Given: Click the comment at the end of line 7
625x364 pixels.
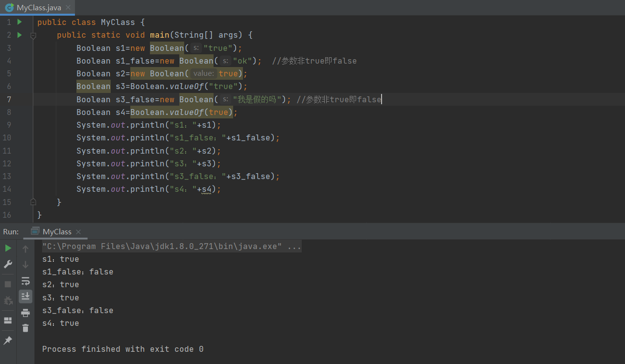Looking at the screenshot, I should [x=339, y=99].
